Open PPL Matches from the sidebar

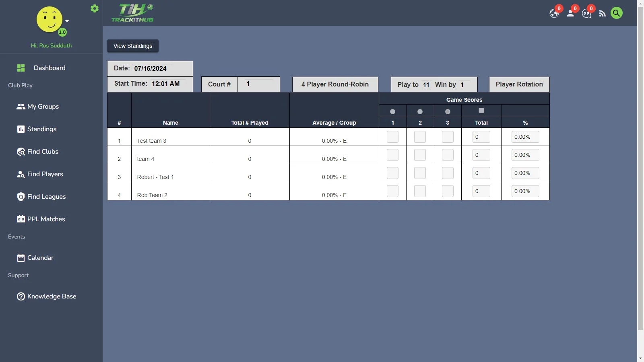coord(46,219)
